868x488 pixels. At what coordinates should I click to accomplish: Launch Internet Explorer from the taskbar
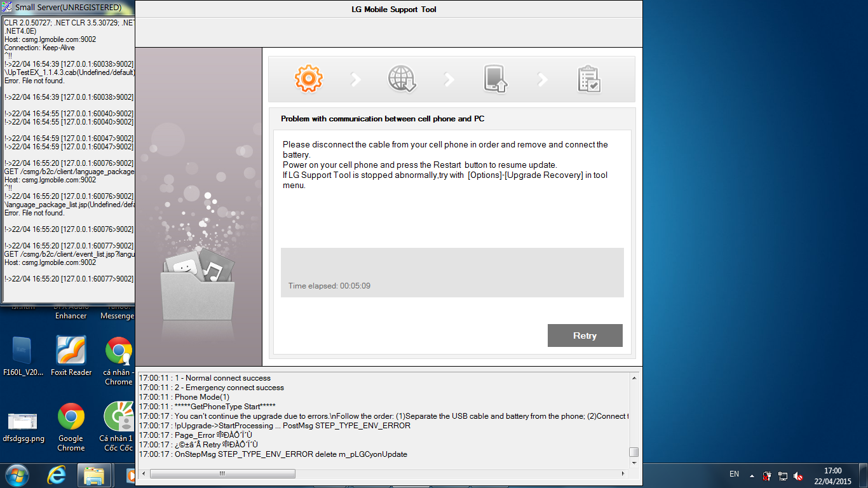[x=58, y=475]
